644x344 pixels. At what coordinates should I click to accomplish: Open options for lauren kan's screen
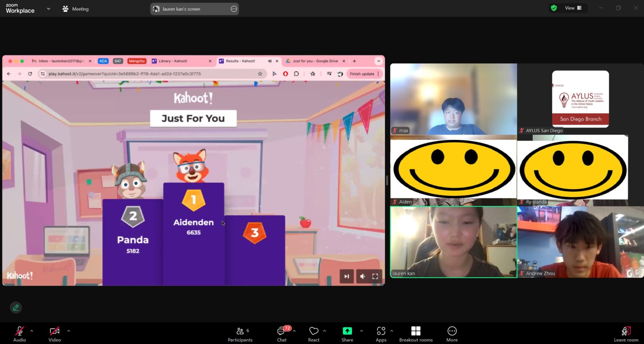[x=234, y=9]
